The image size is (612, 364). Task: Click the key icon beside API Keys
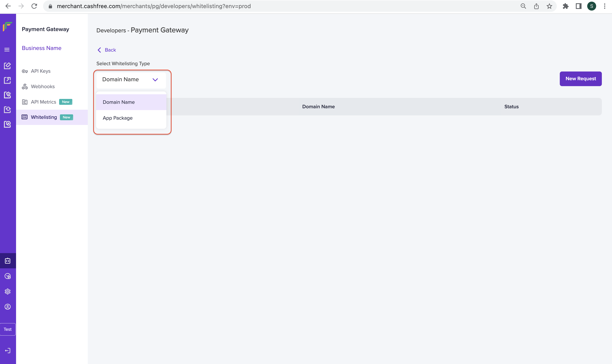25,71
